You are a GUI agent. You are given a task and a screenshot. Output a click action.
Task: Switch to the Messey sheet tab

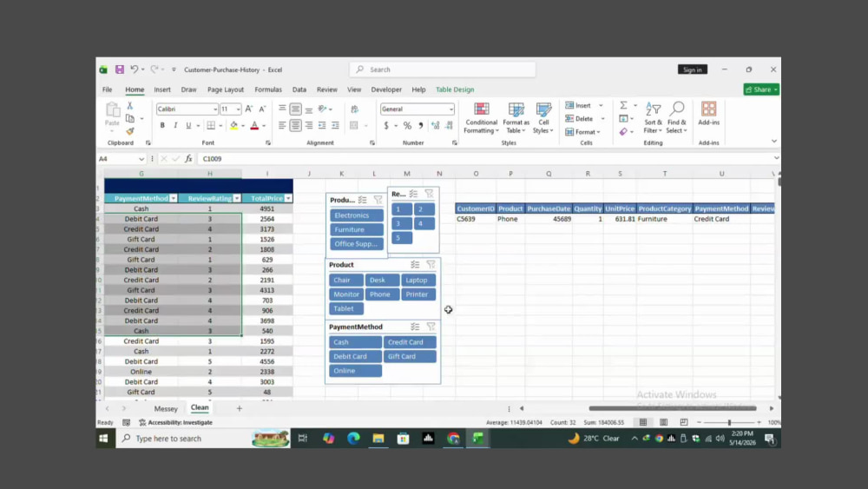click(x=166, y=409)
